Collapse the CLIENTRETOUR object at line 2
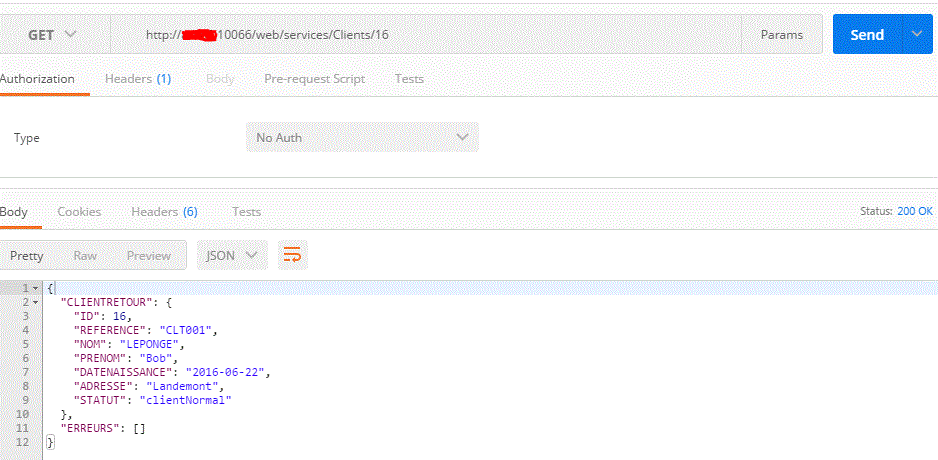Screen dimensions: 938x460 36,303
